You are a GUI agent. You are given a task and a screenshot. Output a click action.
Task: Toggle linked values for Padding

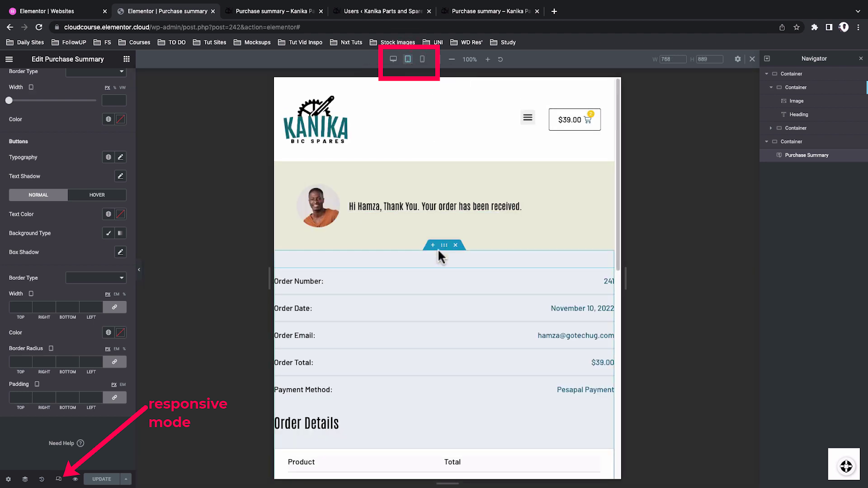114,397
